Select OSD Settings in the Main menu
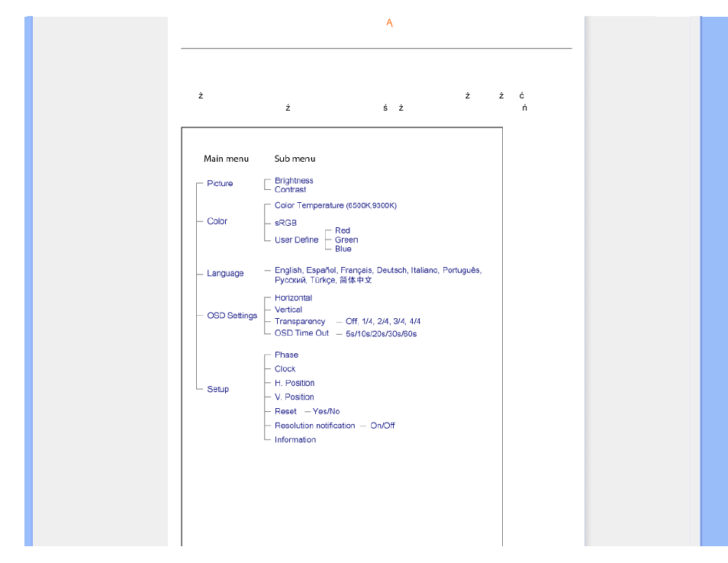Viewport: 728px width, 563px height. coord(231,316)
